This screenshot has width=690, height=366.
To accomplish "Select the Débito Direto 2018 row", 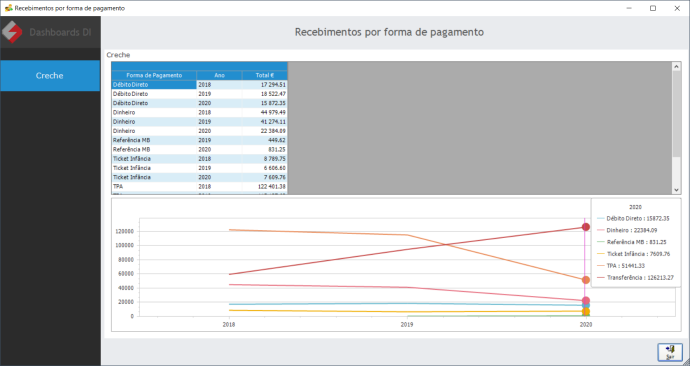I will [x=199, y=84].
